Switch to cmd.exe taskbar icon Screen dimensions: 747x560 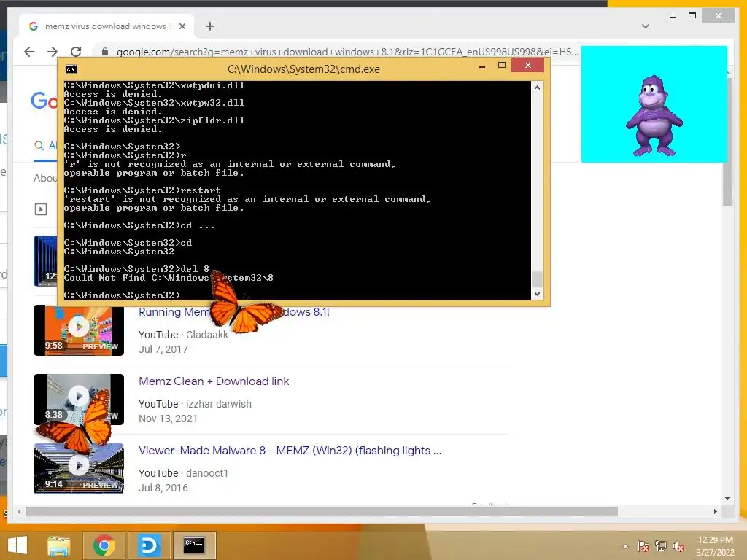point(194,545)
